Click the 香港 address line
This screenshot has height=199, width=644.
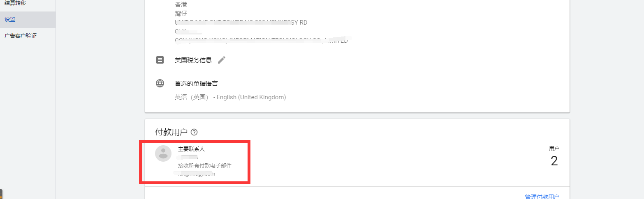[x=181, y=5]
